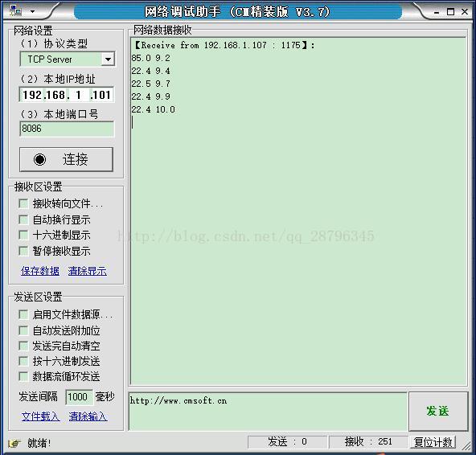The width and height of the screenshot is (476, 455).
Task: Open the TCP Server protocol dropdown
Action: [108, 59]
